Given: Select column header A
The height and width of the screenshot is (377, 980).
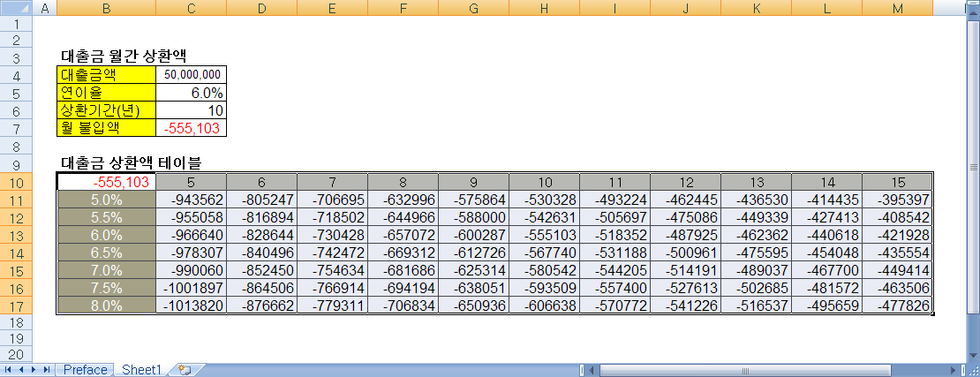Looking at the screenshot, I should 44,7.
